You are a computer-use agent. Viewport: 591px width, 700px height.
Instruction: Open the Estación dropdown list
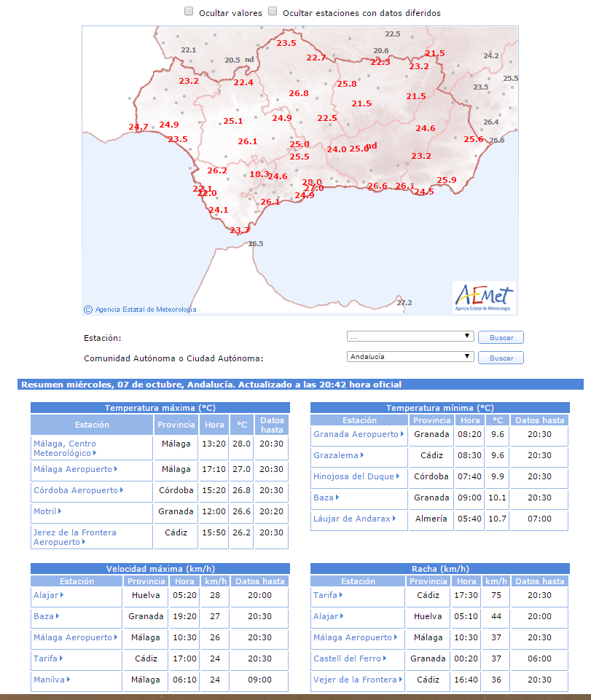click(x=410, y=337)
